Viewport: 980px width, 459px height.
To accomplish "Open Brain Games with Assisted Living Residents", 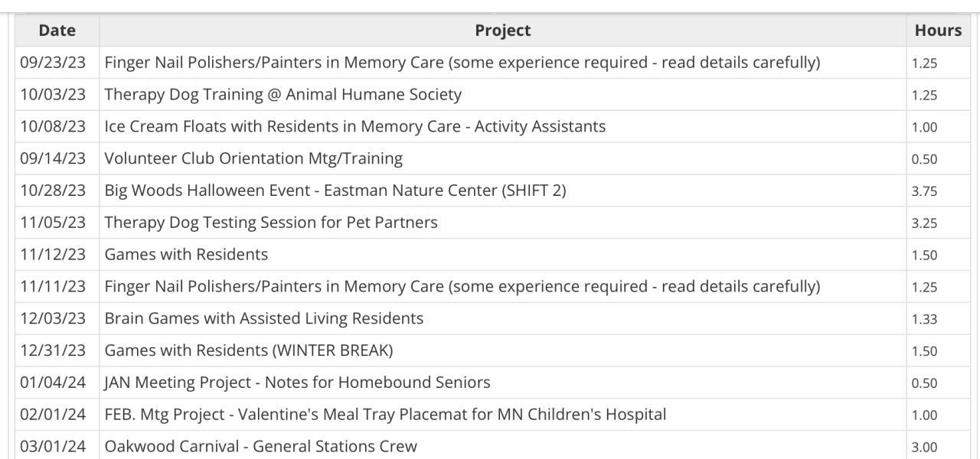I will pyautogui.click(x=263, y=318).
